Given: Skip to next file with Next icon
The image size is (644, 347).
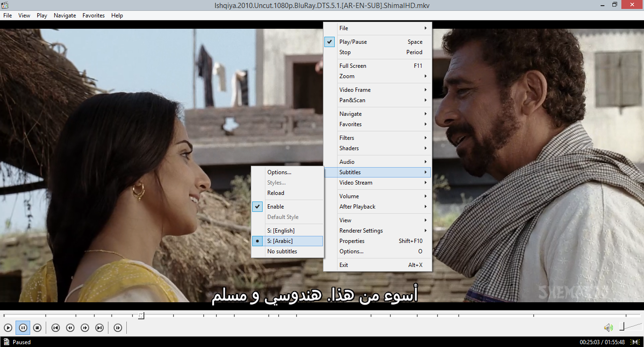Looking at the screenshot, I should [x=99, y=328].
